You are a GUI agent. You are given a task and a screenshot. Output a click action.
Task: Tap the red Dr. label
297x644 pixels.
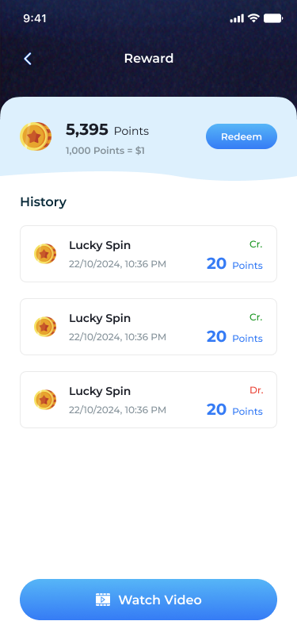[257, 390]
